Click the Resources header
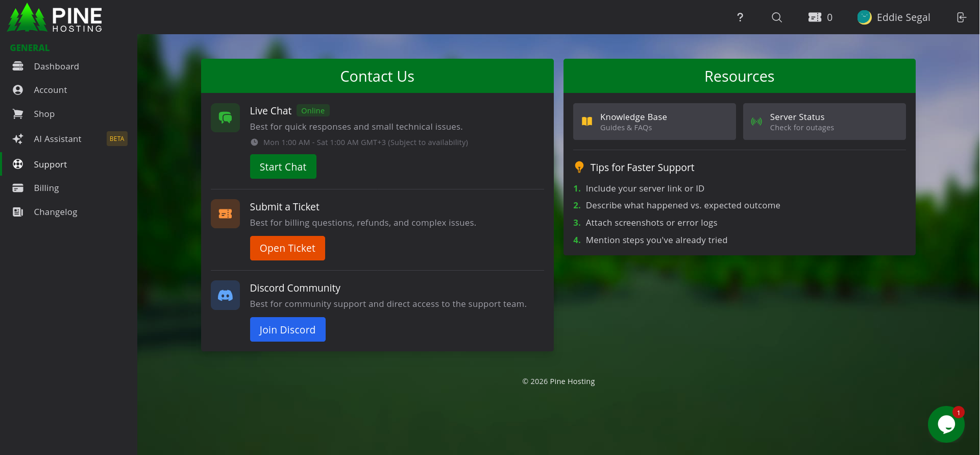This screenshot has height=455, width=980. coord(739,76)
